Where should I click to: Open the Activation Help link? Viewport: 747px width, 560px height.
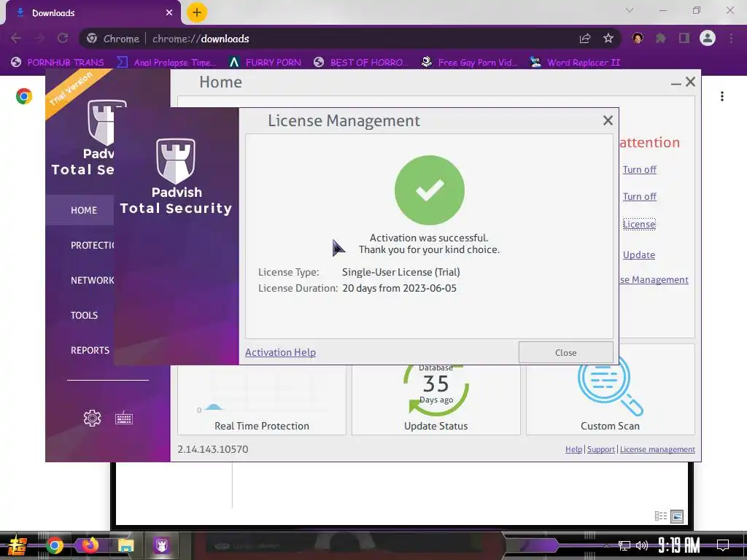pos(280,352)
